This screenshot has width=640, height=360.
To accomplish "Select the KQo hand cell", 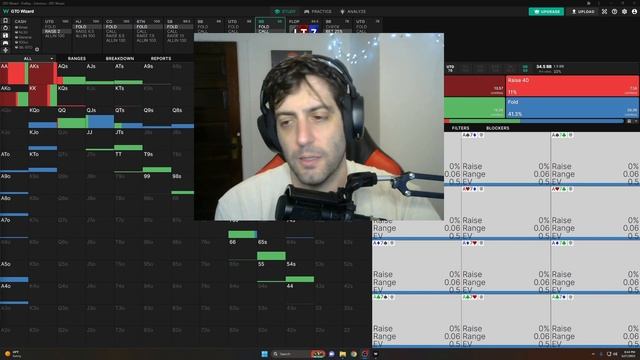I will tap(43, 118).
